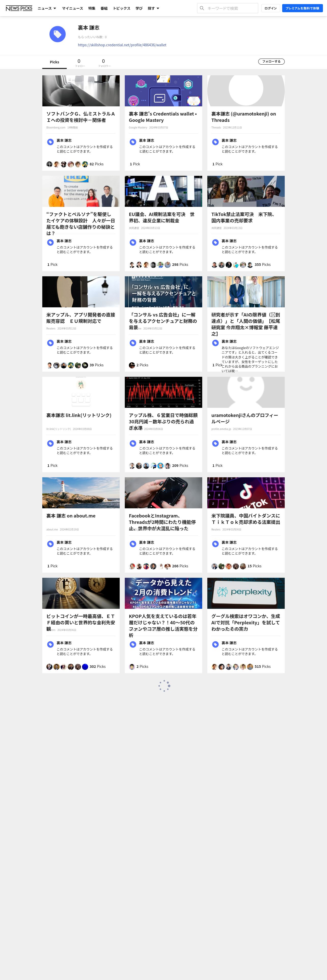Click commenter tag icon on Apple stock card
The image size is (327, 980).
(x=133, y=443)
